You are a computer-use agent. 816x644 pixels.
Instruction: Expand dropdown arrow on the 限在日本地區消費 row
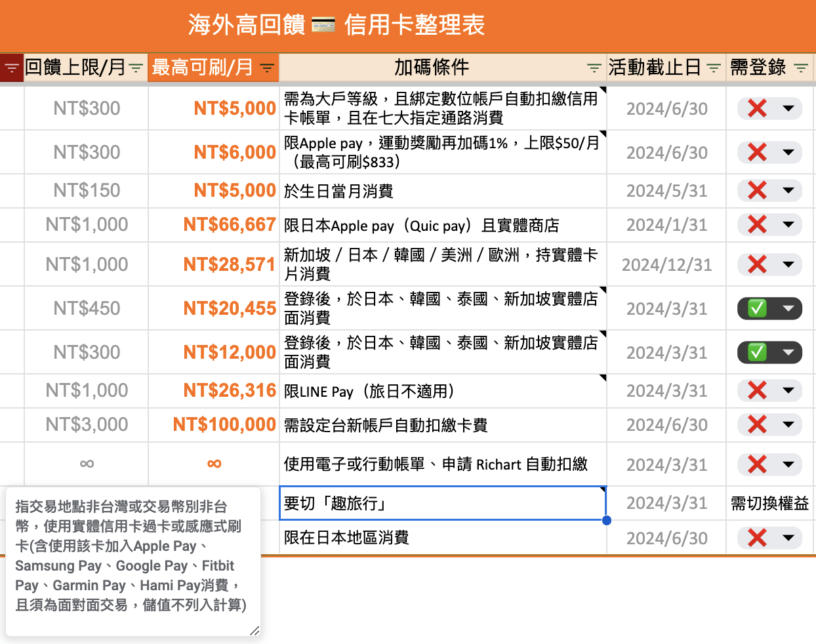788,538
